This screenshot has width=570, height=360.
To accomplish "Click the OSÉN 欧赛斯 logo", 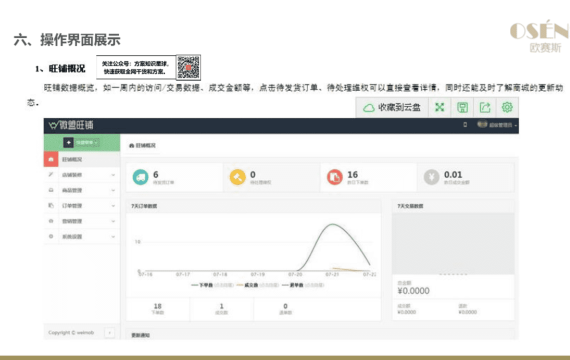I will pos(539,36).
